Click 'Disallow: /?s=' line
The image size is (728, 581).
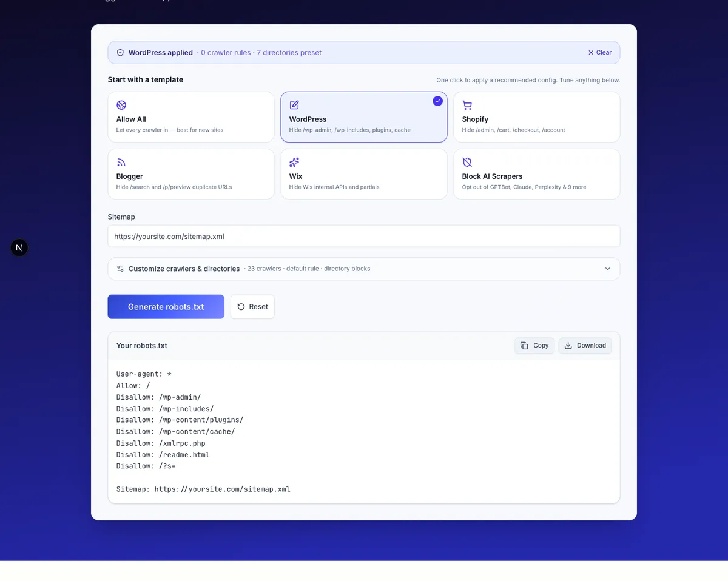[146, 466]
